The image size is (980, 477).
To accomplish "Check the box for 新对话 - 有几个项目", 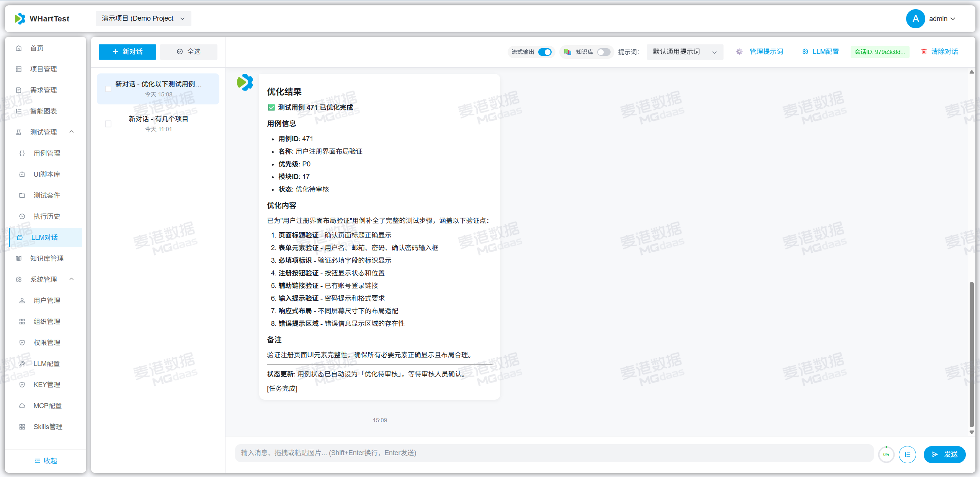I will (108, 124).
